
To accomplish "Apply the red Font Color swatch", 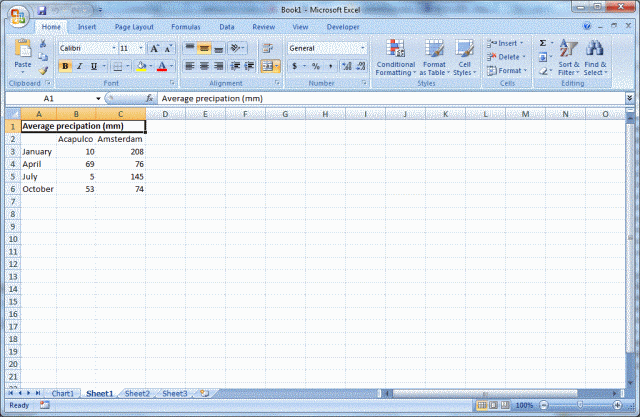I will [162, 66].
